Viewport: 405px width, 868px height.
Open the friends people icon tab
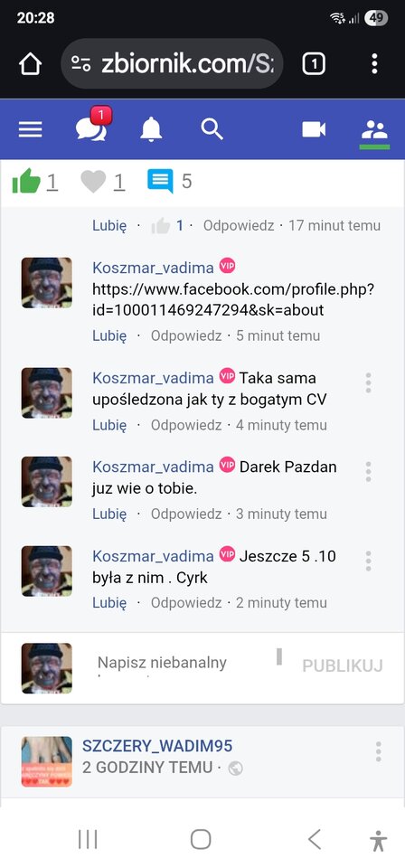pyautogui.click(x=374, y=130)
